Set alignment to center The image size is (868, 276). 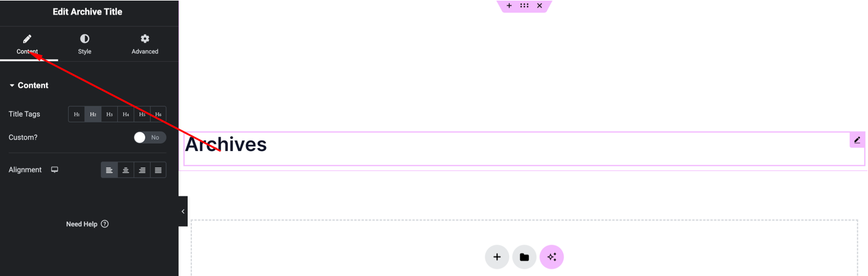coord(126,170)
